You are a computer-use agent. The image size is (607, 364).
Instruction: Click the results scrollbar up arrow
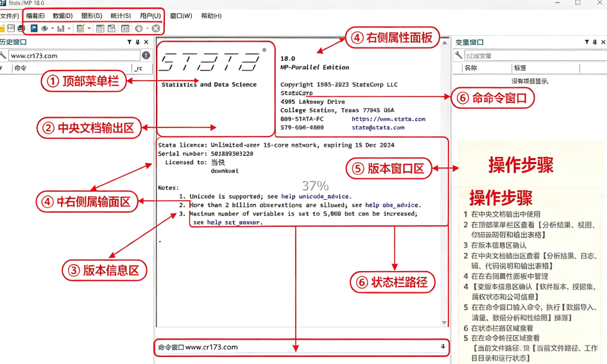point(445,42)
